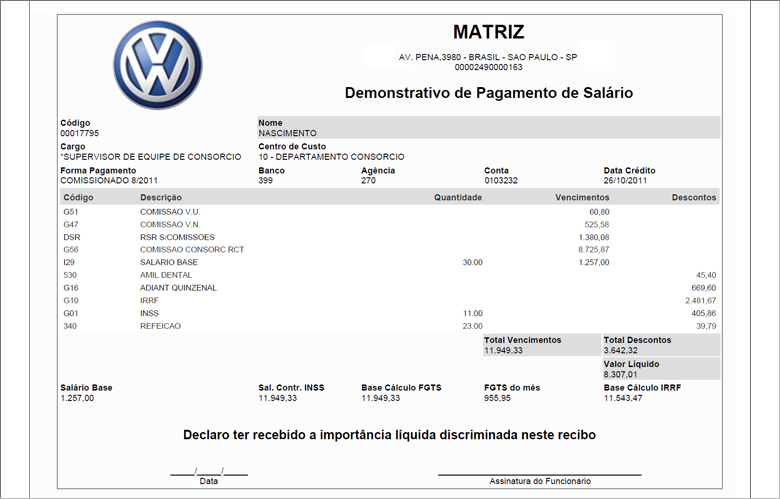Click the value 60,80
This screenshot has height=499, width=780.
(x=599, y=212)
